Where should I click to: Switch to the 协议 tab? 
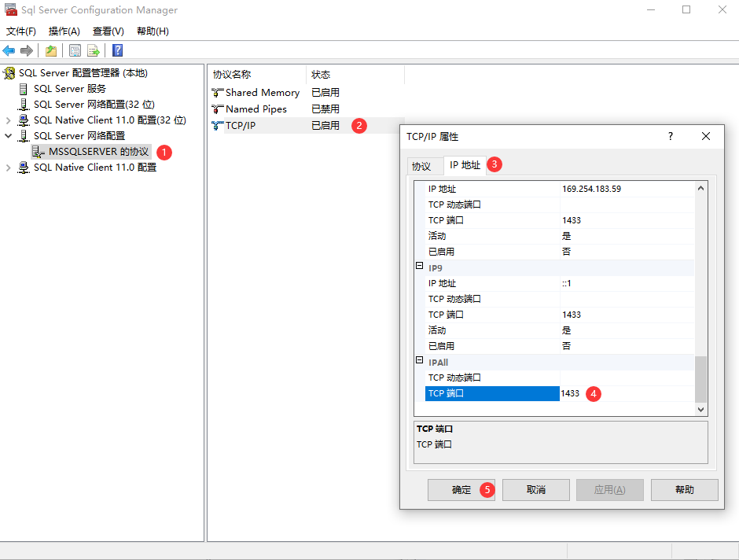[x=423, y=166]
